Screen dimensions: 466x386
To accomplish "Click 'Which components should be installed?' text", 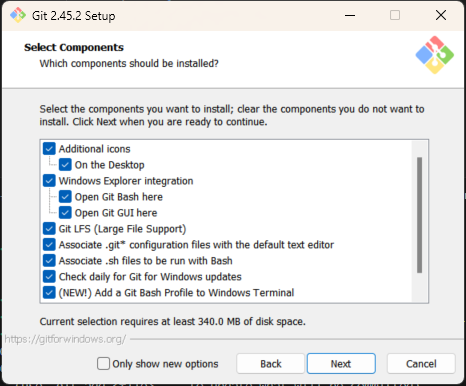I will (129, 63).
